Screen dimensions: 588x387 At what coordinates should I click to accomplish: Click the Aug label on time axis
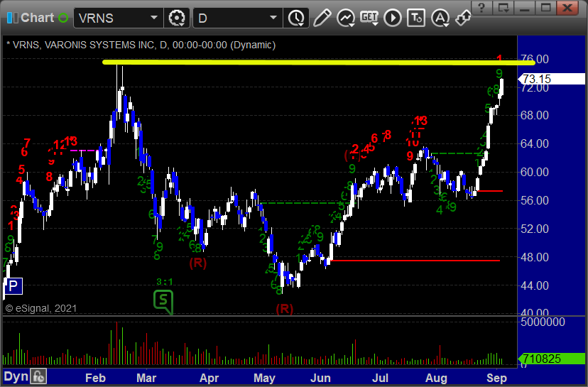436,378
